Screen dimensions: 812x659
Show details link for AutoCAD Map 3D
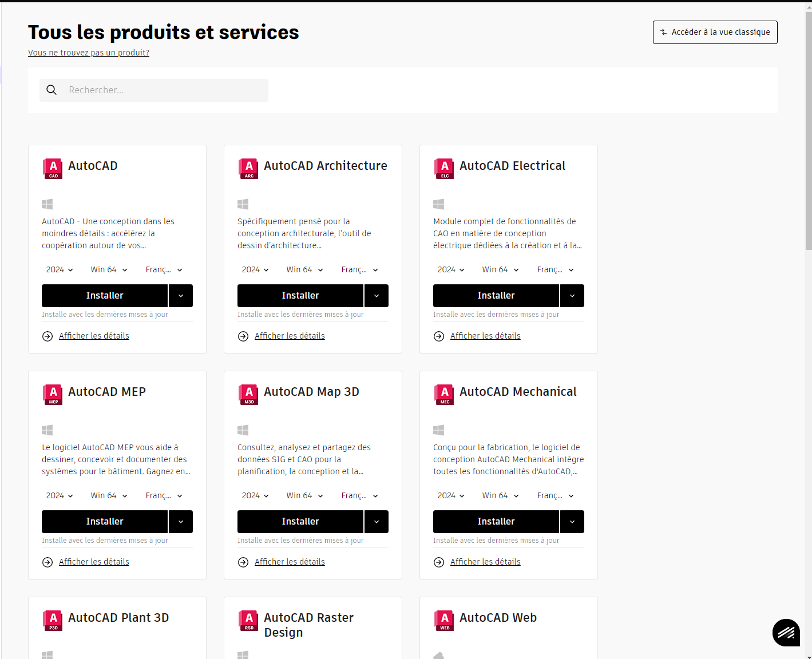coord(290,562)
